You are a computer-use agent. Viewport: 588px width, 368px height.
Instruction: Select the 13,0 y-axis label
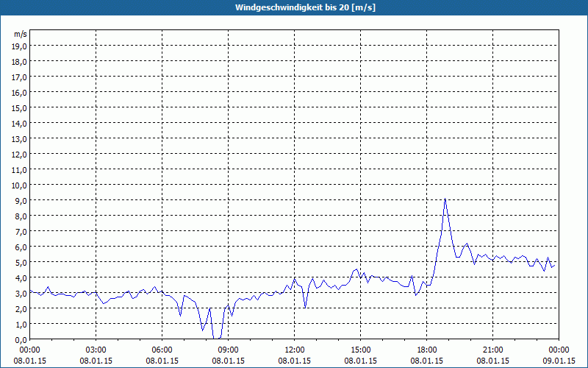(x=20, y=139)
